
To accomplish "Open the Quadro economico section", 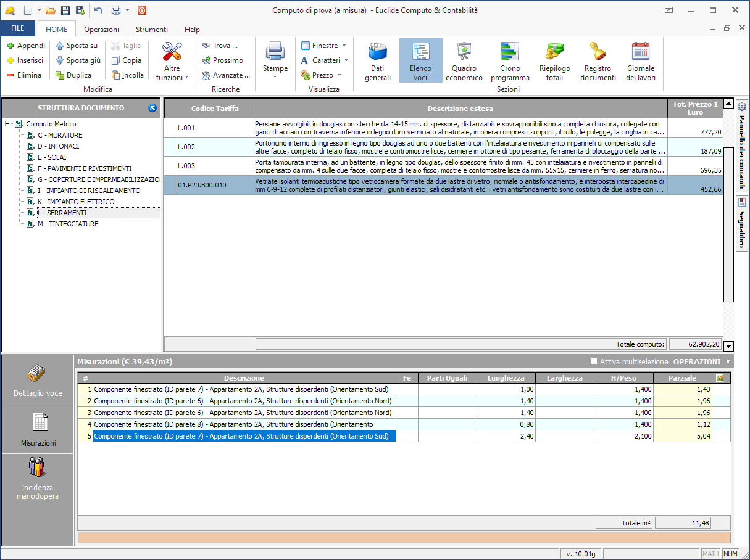I will pyautogui.click(x=464, y=61).
